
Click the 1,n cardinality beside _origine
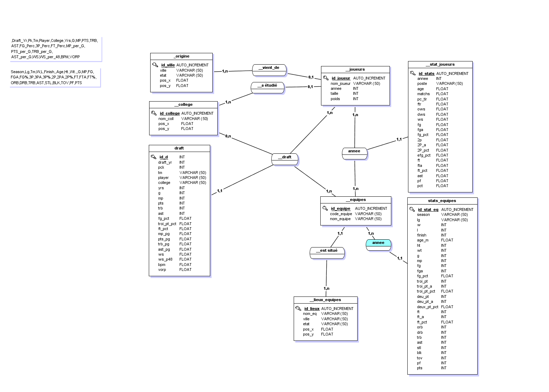click(225, 71)
